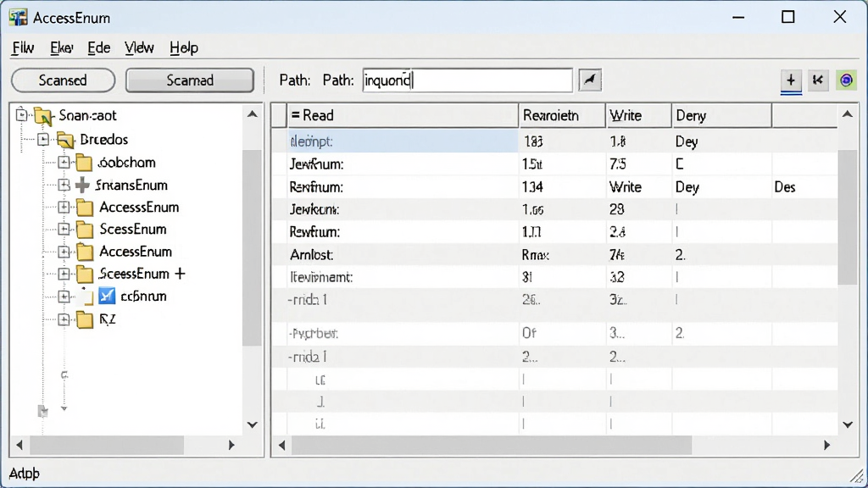The image size is (868, 488).
Task: Click tree panel scroll left arrow
Action: click(x=19, y=445)
